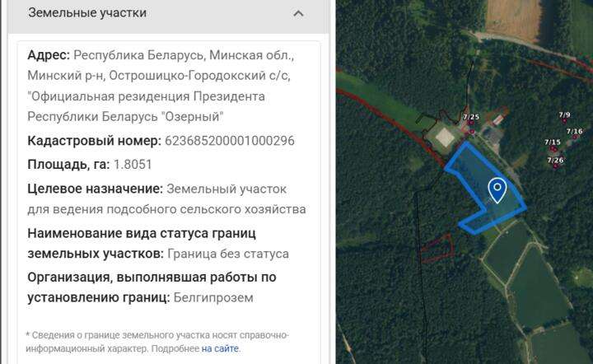The height and width of the screenshot is (364, 593).
Task: Click the area value 1.8051
Action: pos(133,164)
